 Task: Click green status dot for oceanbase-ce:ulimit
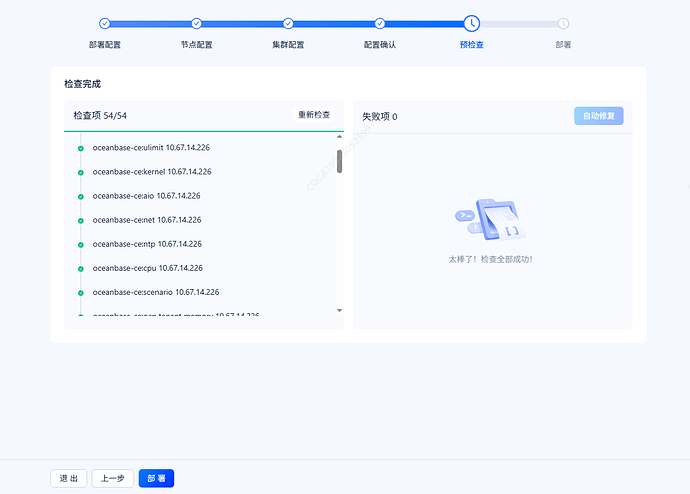coord(81,149)
